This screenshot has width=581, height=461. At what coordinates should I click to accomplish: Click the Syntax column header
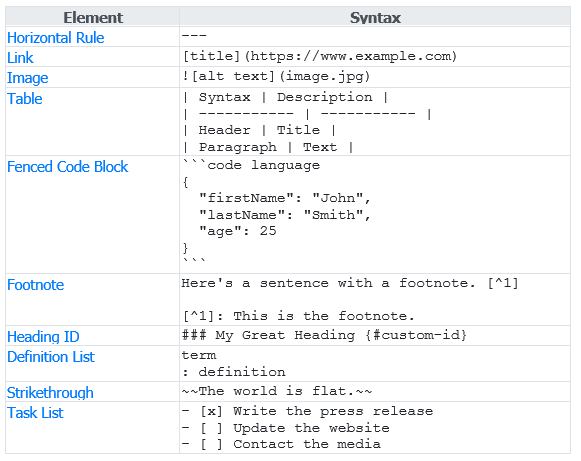coord(375,18)
